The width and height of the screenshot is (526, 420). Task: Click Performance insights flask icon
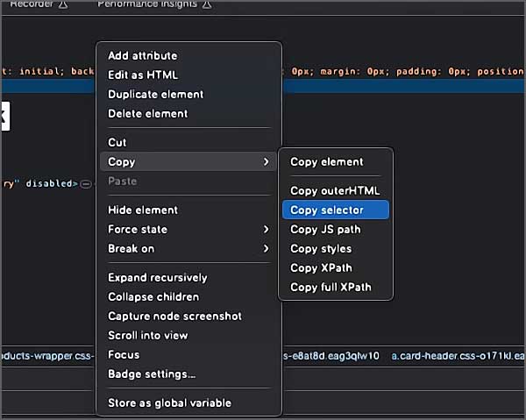207,4
